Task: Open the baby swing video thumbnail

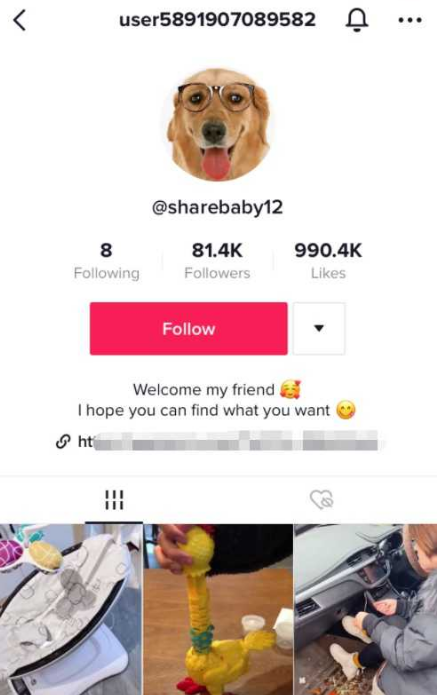Action: (x=70, y=609)
